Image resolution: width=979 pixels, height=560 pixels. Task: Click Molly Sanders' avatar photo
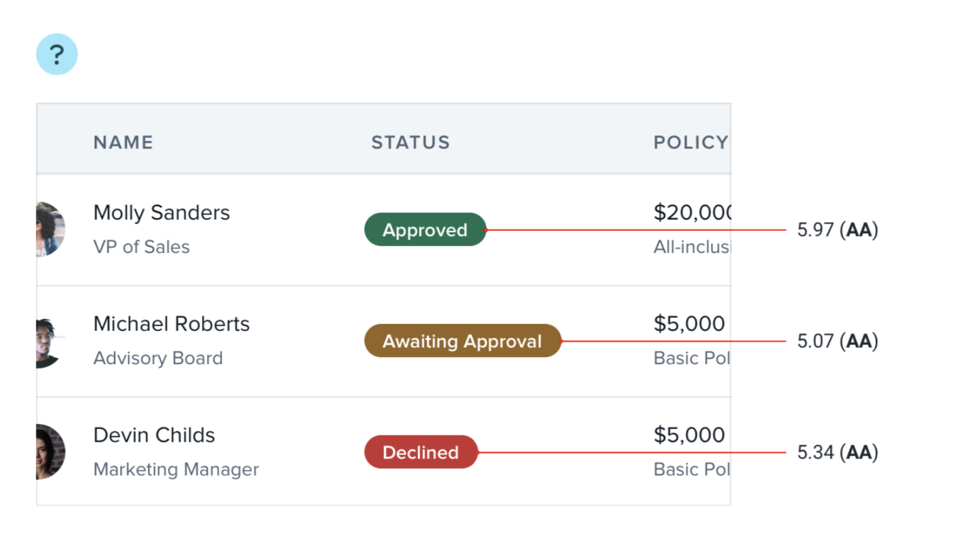click(51, 229)
